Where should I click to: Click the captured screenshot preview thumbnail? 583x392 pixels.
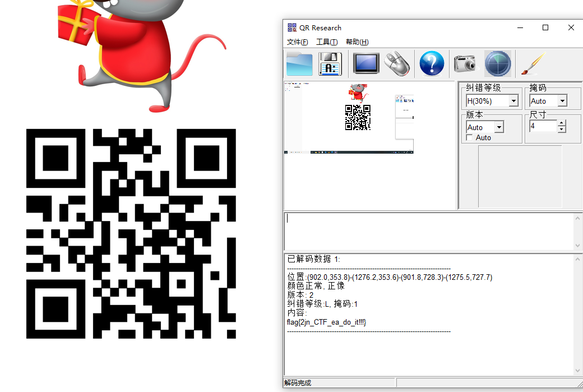(x=349, y=118)
